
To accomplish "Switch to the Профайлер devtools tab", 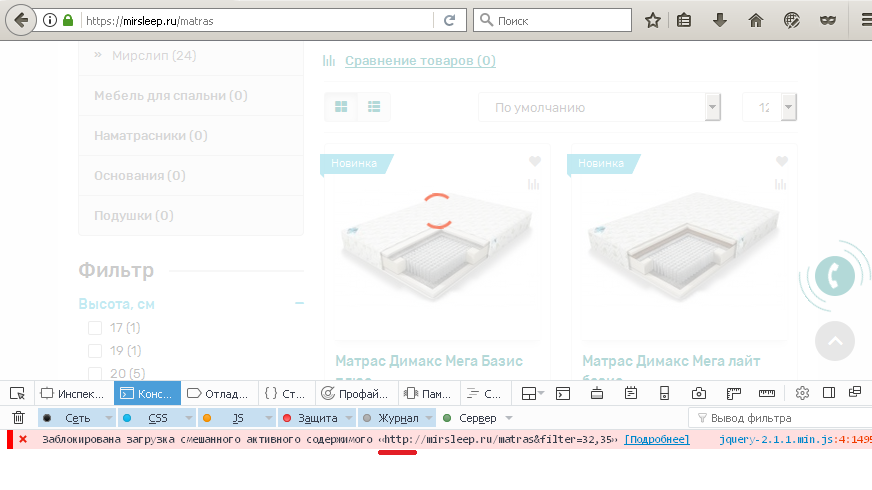I will [x=356, y=394].
